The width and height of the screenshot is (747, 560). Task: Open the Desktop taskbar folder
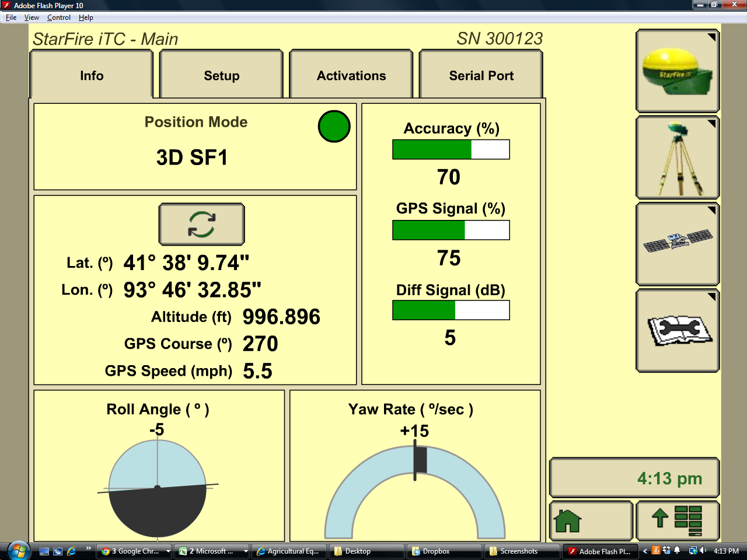click(x=367, y=551)
